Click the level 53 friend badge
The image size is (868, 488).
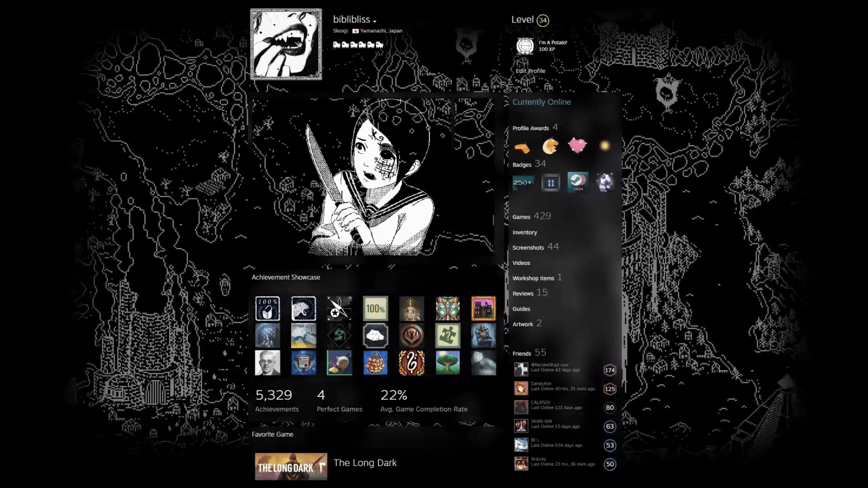pyautogui.click(x=609, y=445)
